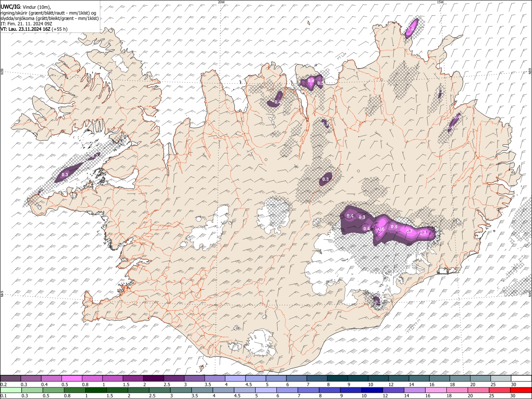Viewport: 532px width, 399px height.
Task: Pick the bright red 30 swatch in bottom row
Action: click(x=520, y=390)
